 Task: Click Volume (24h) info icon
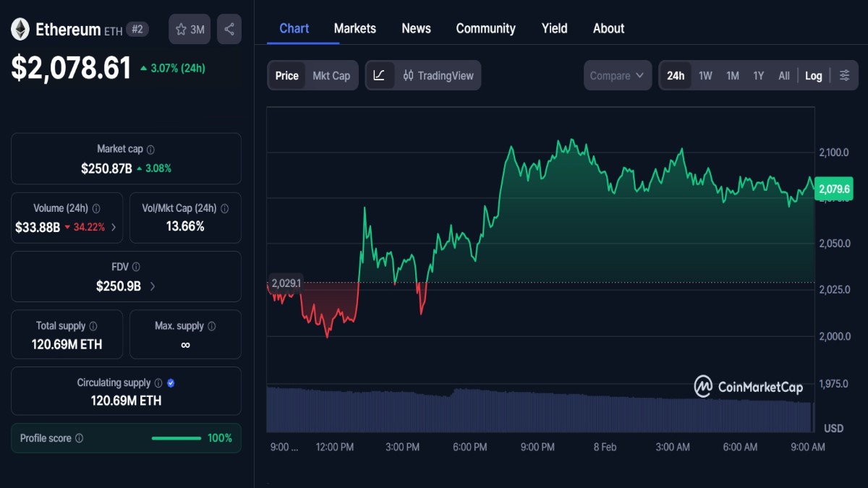pos(96,208)
